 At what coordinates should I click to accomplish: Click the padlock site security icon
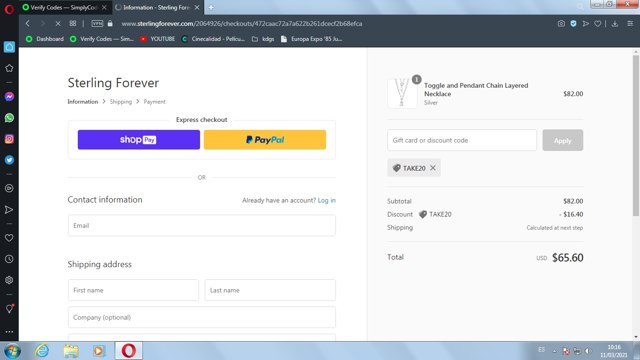[110, 24]
